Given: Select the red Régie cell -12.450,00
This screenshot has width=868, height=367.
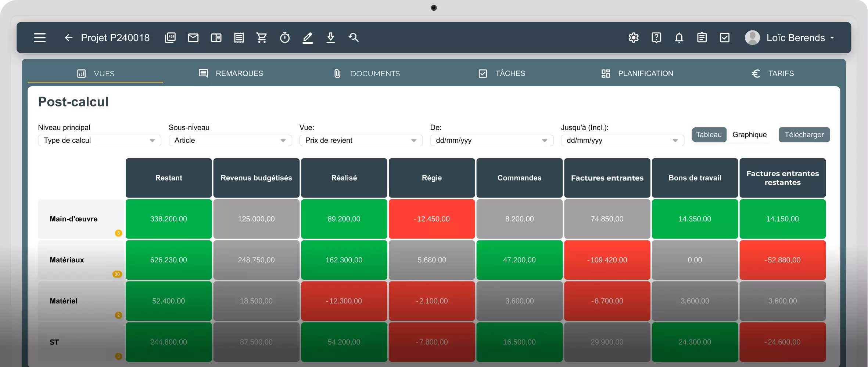Looking at the screenshot, I should [x=432, y=219].
